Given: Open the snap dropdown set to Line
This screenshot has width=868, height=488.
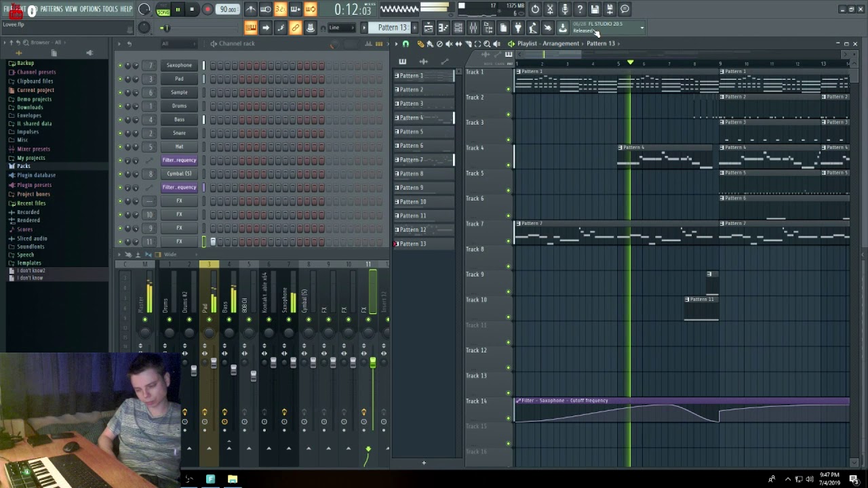Looking at the screenshot, I should pyautogui.click(x=341, y=28).
